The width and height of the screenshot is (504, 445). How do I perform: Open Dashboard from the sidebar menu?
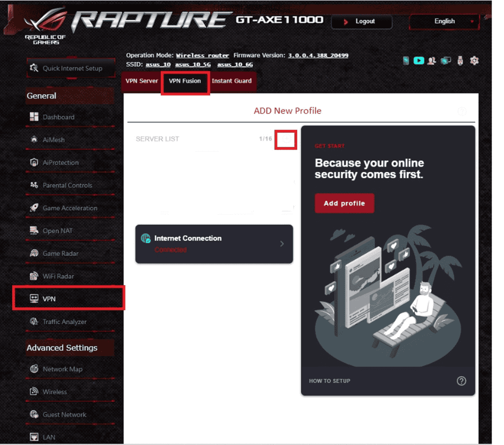tap(70, 117)
